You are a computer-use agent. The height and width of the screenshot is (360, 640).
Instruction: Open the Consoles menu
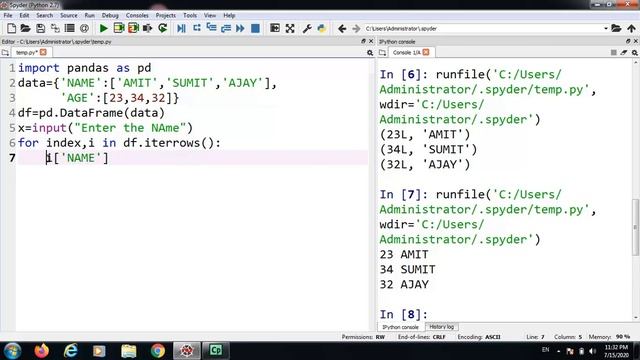pyautogui.click(x=137, y=15)
